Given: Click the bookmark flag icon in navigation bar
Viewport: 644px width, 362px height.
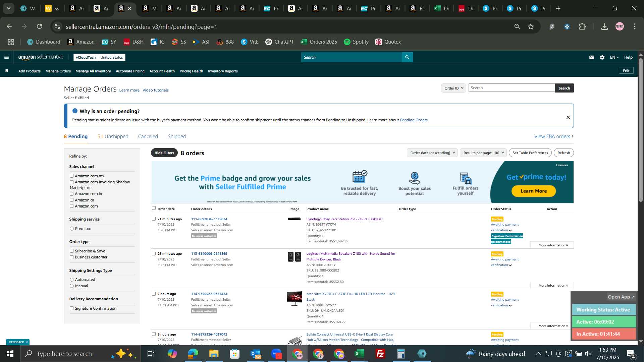Looking at the screenshot, I should [7, 71].
